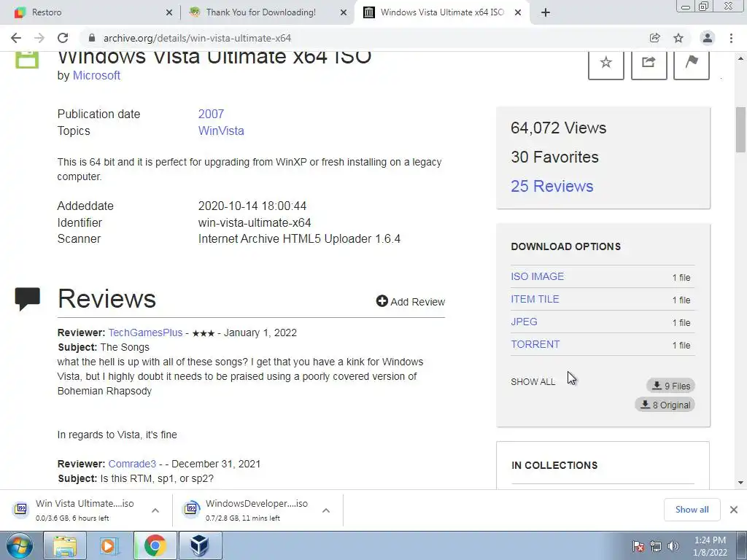This screenshot has width=747, height=560.
Task: Open the network tray icon
Action: point(656,546)
